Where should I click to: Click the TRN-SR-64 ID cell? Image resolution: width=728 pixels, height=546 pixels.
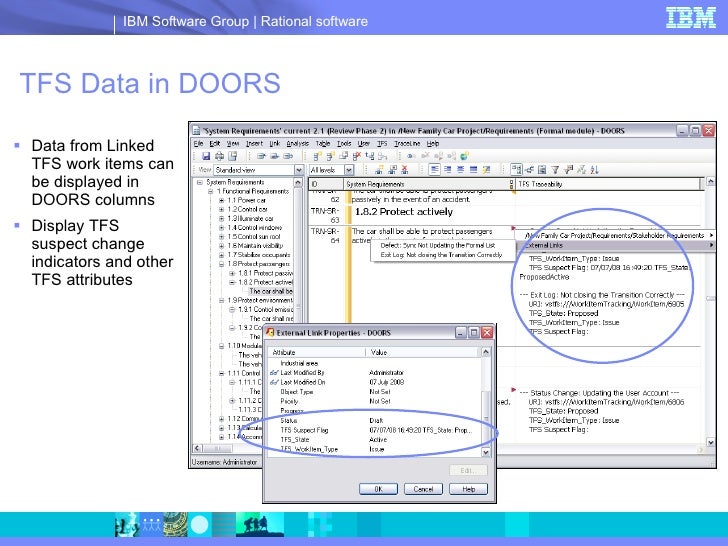[x=325, y=236]
